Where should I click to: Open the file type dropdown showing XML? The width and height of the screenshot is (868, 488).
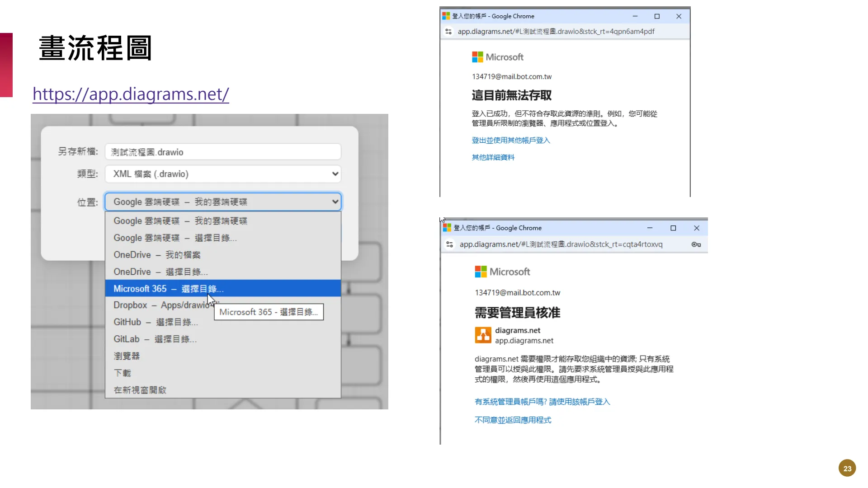[223, 174]
